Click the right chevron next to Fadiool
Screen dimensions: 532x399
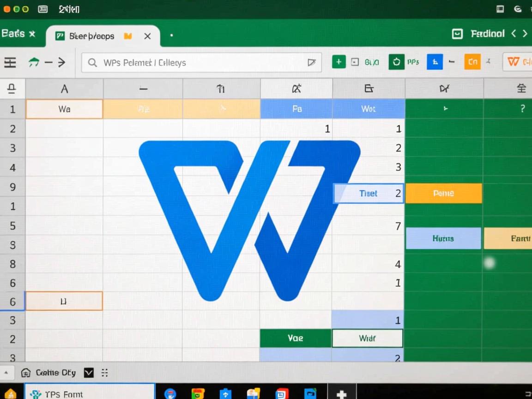coord(525,33)
